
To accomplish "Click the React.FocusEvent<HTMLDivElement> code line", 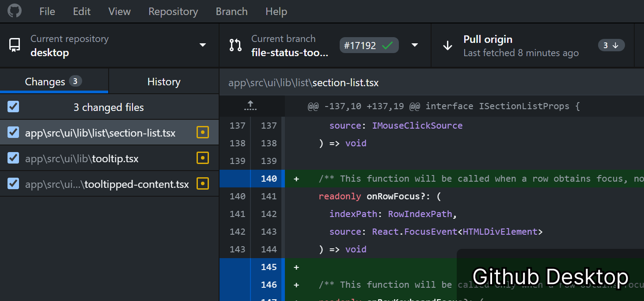I will point(457,232).
